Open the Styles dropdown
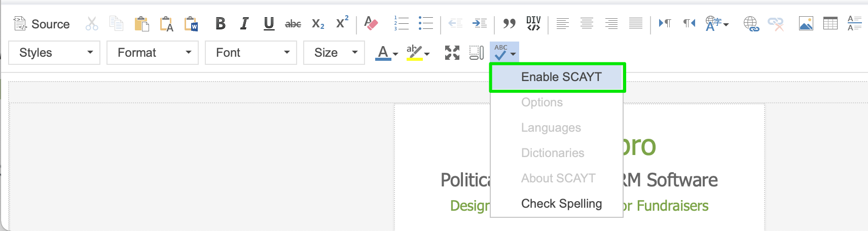This screenshot has height=231, width=868. pyautogui.click(x=54, y=53)
